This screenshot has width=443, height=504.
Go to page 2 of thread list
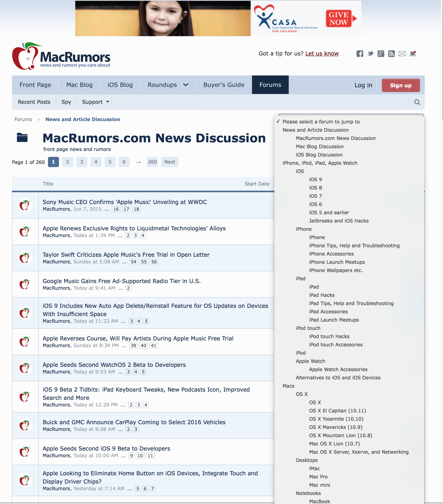click(x=68, y=162)
